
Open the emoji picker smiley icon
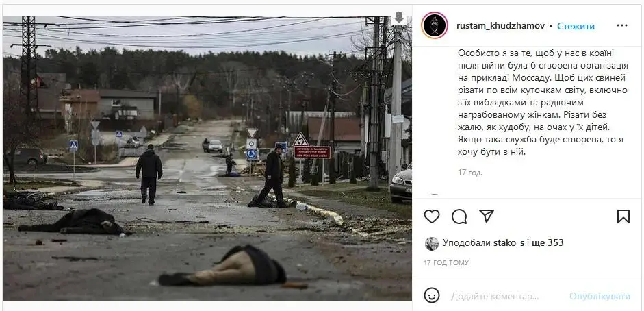pyautogui.click(x=432, y=295)
